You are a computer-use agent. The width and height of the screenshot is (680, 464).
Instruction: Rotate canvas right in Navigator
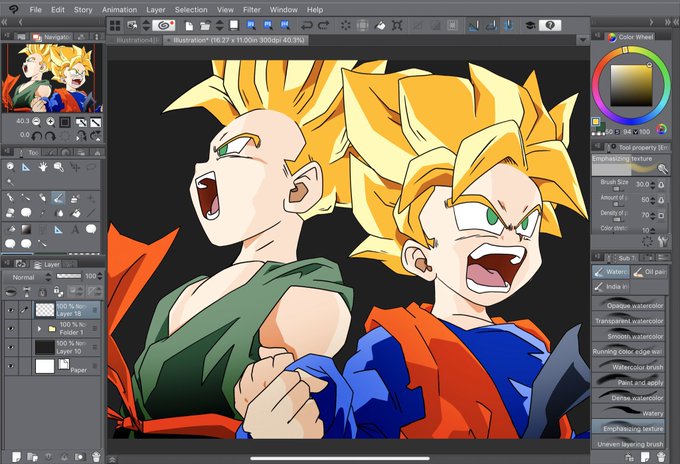[50, 136]
